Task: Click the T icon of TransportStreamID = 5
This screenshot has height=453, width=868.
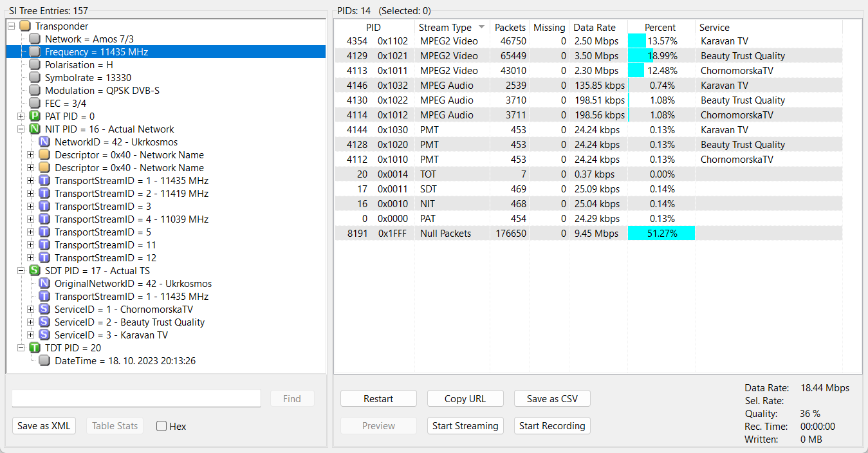Action: pos(44,232)
